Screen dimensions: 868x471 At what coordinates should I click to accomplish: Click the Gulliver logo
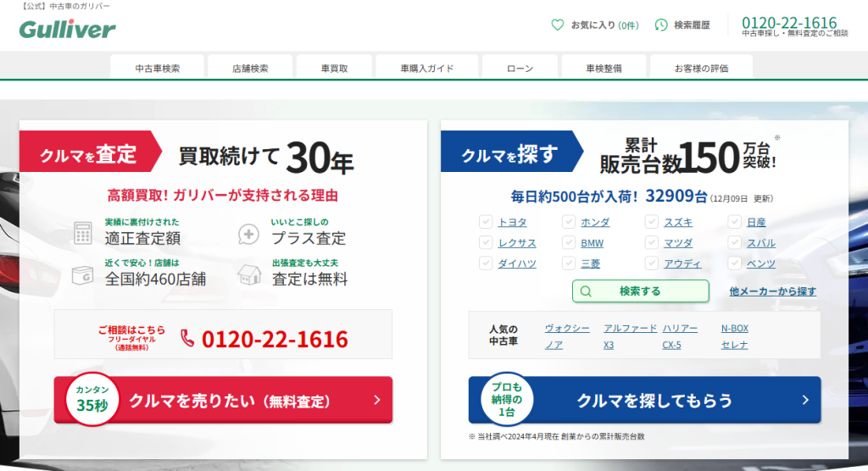[67, 29]
